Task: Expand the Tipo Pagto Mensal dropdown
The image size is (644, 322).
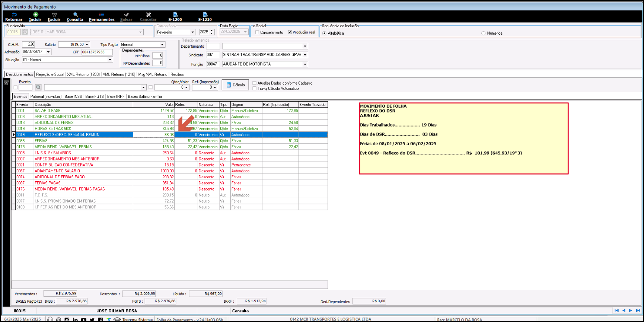Action: point(162,44)
